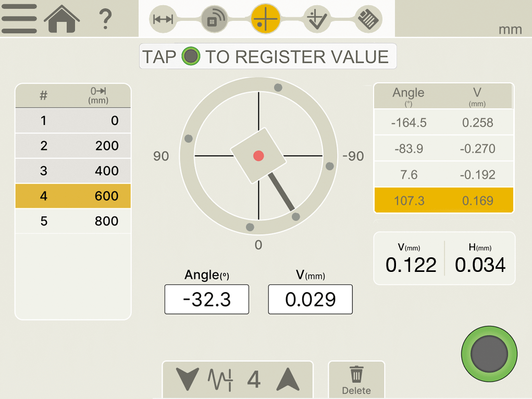
Task: Select measurement point 1 at 0 mm
Action: pyautogui.click(x=73, y=121)
